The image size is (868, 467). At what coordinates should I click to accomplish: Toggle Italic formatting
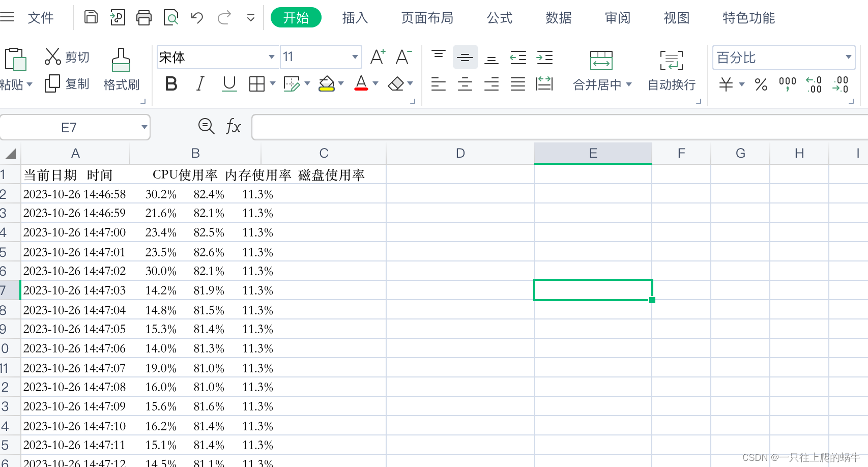[x=200, y=83]
